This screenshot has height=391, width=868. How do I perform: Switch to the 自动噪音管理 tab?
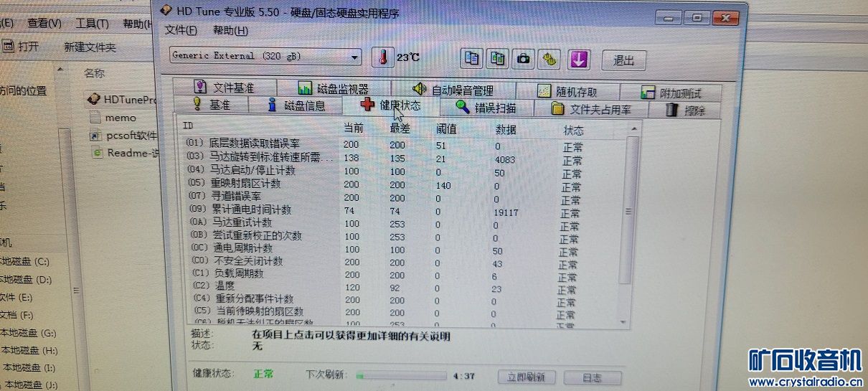[453, 90]
